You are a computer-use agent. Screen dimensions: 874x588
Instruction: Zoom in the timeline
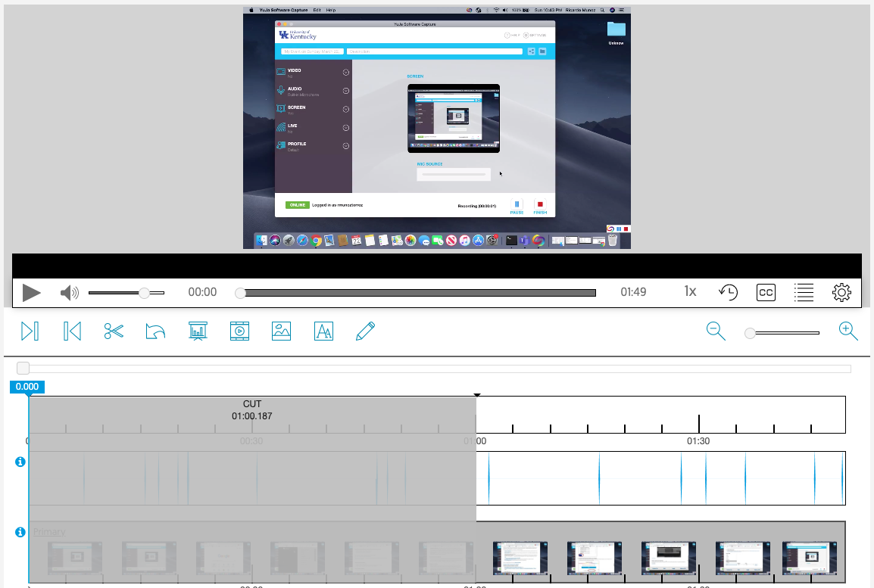[848, 331]
